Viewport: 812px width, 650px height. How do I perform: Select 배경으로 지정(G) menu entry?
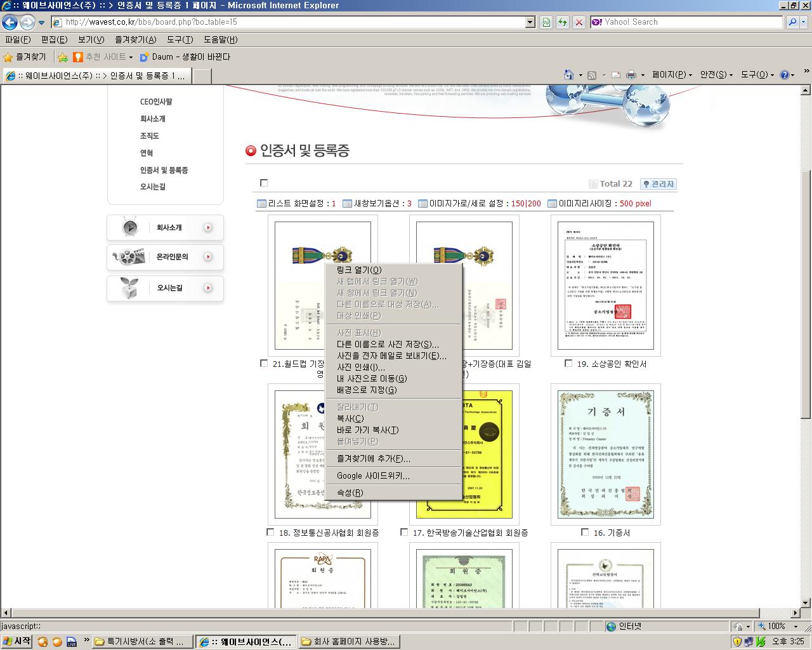[x=394, y=390]
